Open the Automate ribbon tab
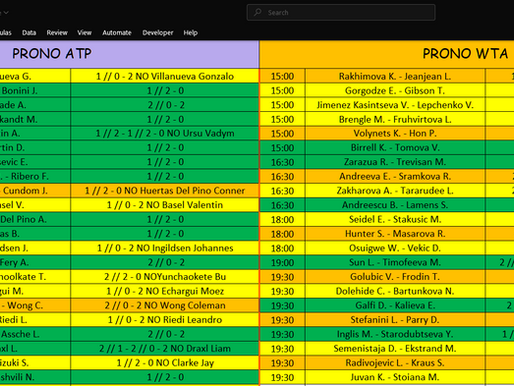Screen dimensions: 514x386 [117, 33]
